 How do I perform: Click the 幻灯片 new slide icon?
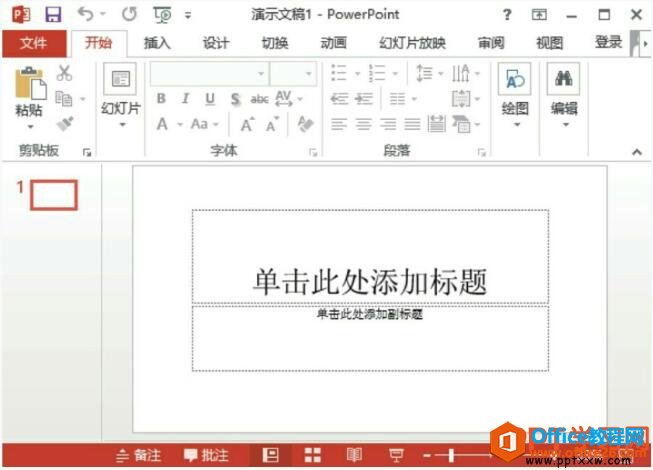coord(120,79)
